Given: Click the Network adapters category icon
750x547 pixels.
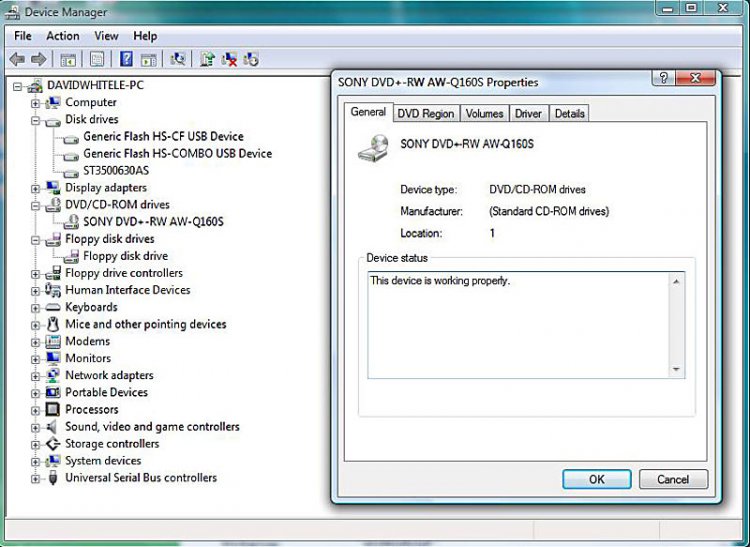Looking at the screenshot, I should (53, 375).
